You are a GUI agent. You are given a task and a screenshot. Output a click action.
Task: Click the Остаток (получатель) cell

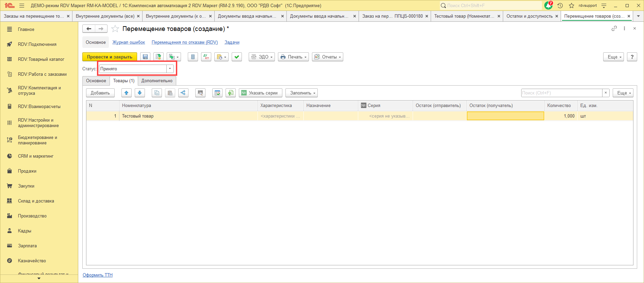coord(505,116)
